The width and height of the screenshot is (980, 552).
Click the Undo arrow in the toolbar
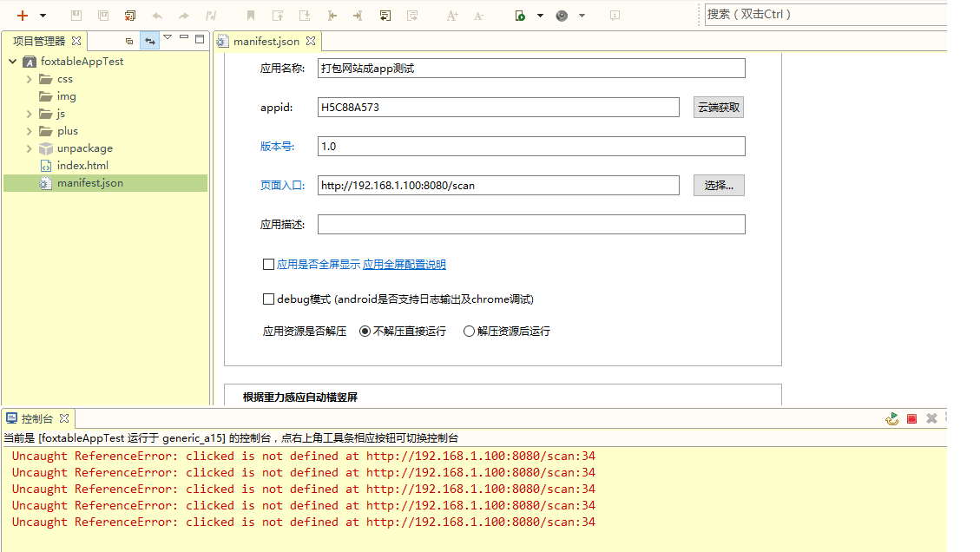157,16
